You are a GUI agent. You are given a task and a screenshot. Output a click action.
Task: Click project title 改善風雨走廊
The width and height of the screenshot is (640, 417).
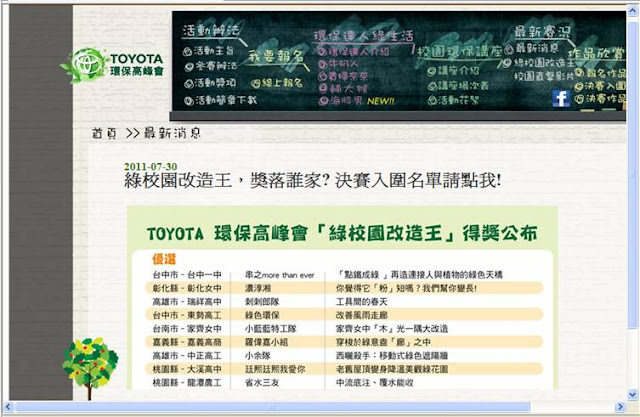click(362, 315)
